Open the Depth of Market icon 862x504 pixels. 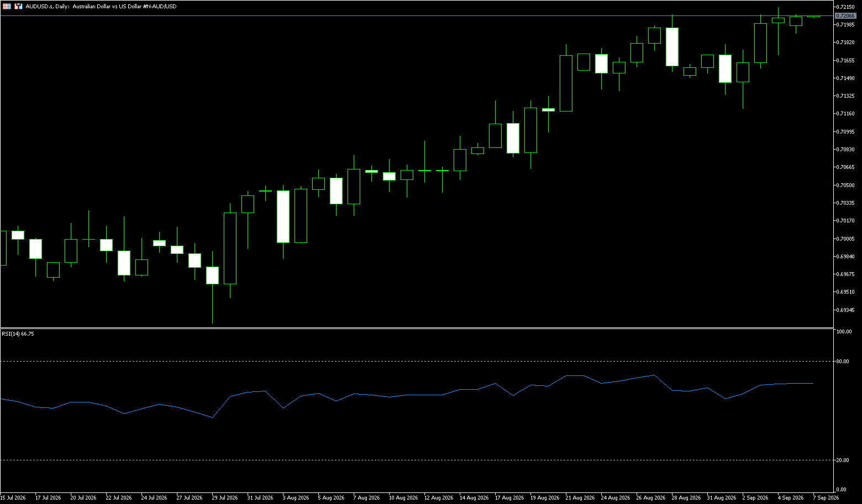click(18, 6)
